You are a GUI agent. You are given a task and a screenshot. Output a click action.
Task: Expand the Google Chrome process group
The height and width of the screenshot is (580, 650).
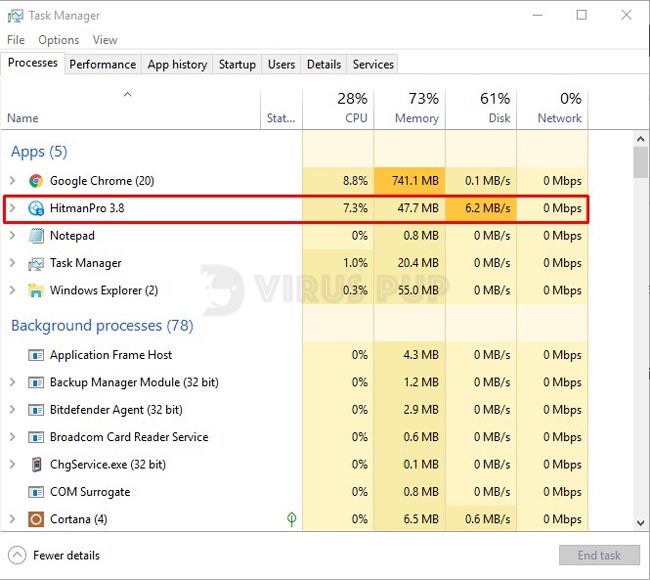[12, 181]
